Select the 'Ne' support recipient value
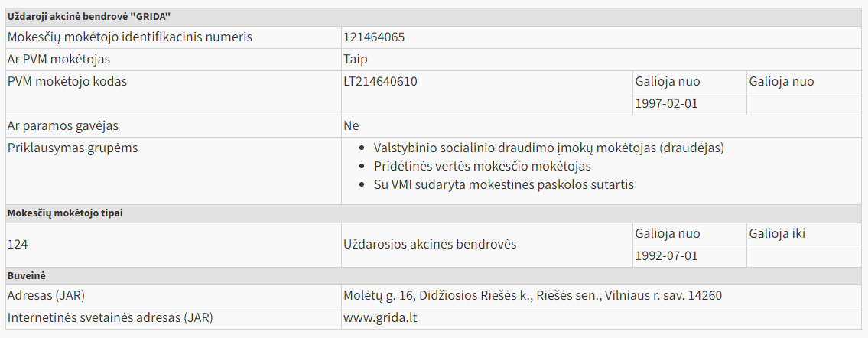 point(351,125)
